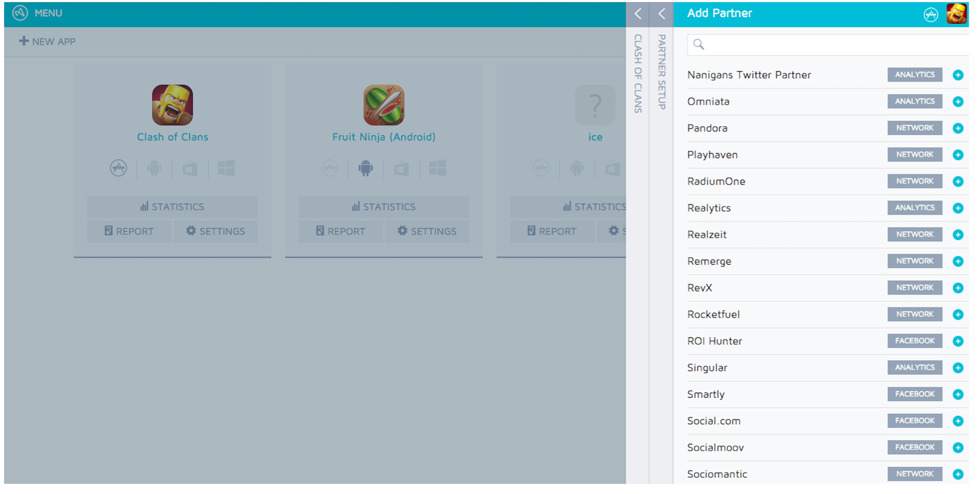The width and height of the screenshot is (980, 494).
Task: Add Singular partner with plus icon
Action: pos(958,367)
